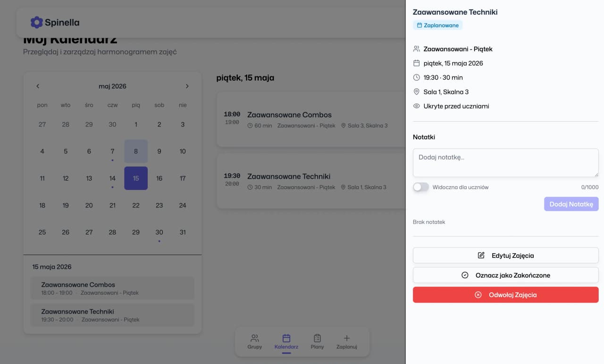Select day 1 in the May calendar
This screenshot has width=604, height=364.
(136, 124)
